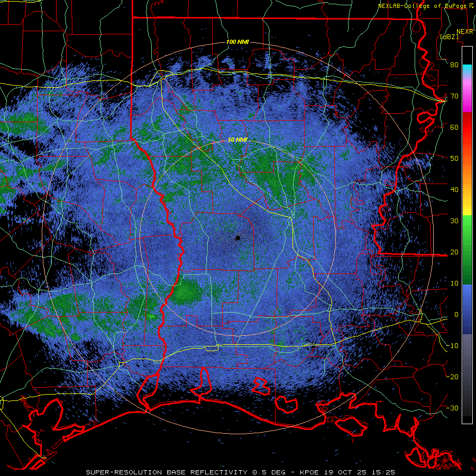The height and width of the screenshot is (476, 476).
Task: Click the black radar site dot at center
Action: click(x=237, y=238)
